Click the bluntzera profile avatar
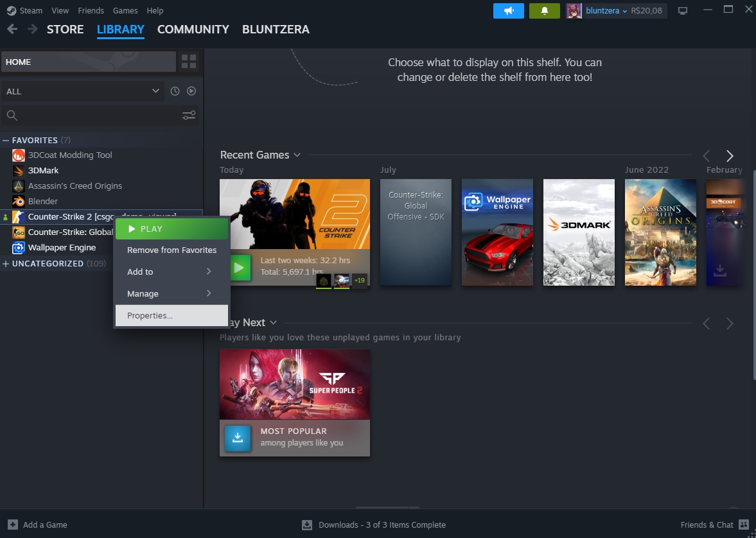This screenshot has height=538, width=756. pos(574,11)
